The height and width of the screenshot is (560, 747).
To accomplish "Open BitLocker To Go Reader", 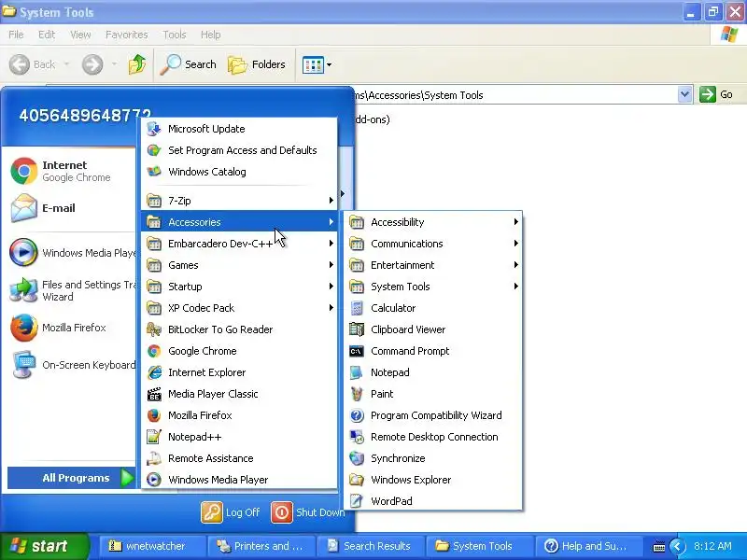I will (239, 329).
